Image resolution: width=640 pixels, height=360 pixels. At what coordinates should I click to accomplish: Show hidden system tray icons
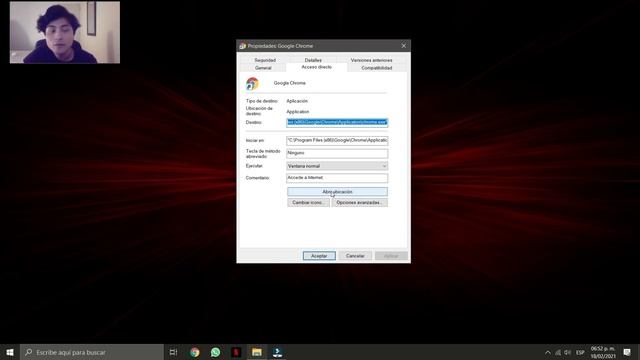pyautogui.click(x=548, y=353)
